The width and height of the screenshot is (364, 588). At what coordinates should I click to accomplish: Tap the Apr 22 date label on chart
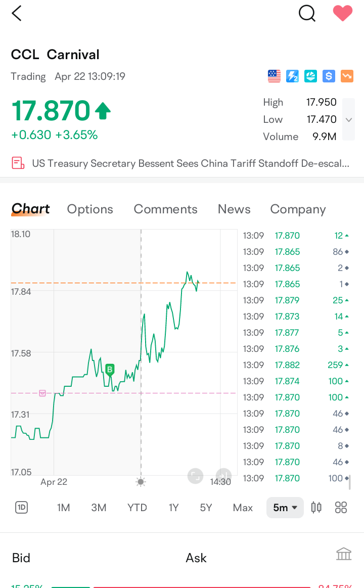[54, 482]
